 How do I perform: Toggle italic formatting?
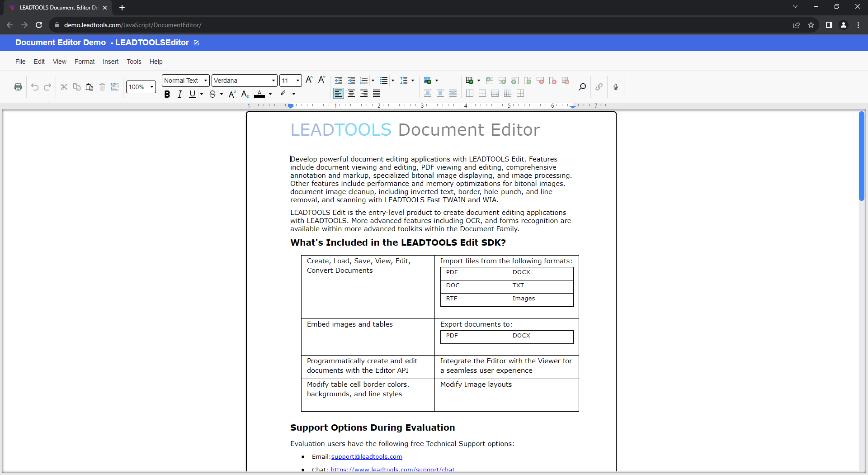click(x=179, y=94)
